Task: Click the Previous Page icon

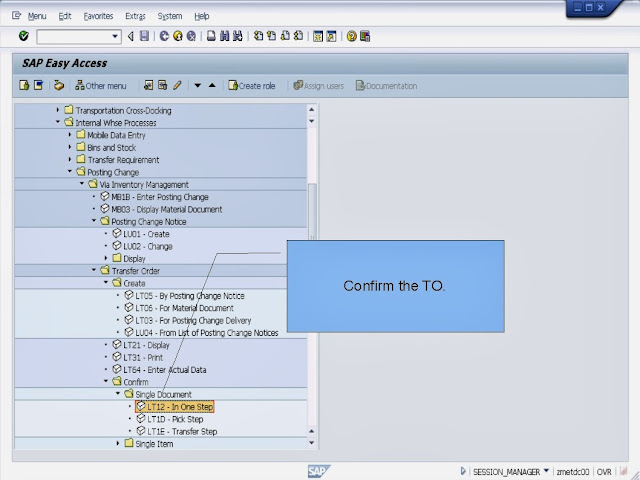Action: tap(271, 36)
